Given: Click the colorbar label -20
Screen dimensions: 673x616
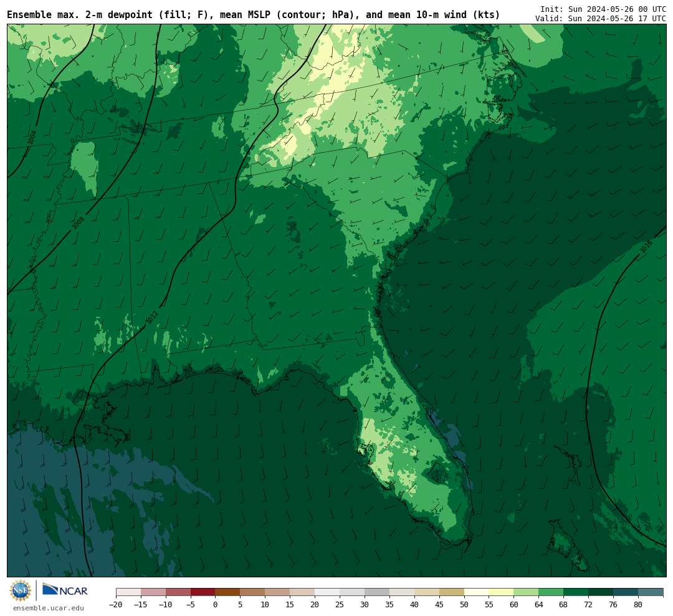Looking at the screenshot, I should 116,604.
